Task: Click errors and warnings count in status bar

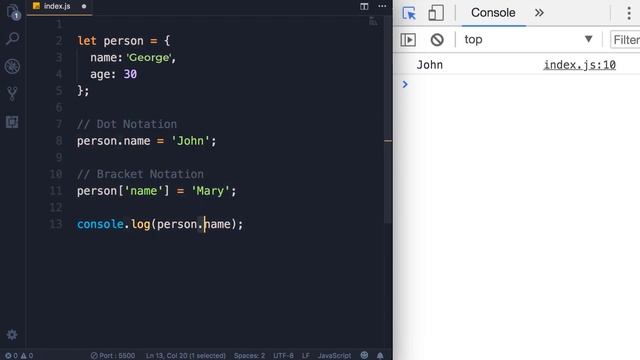Action: click(19, 356)
